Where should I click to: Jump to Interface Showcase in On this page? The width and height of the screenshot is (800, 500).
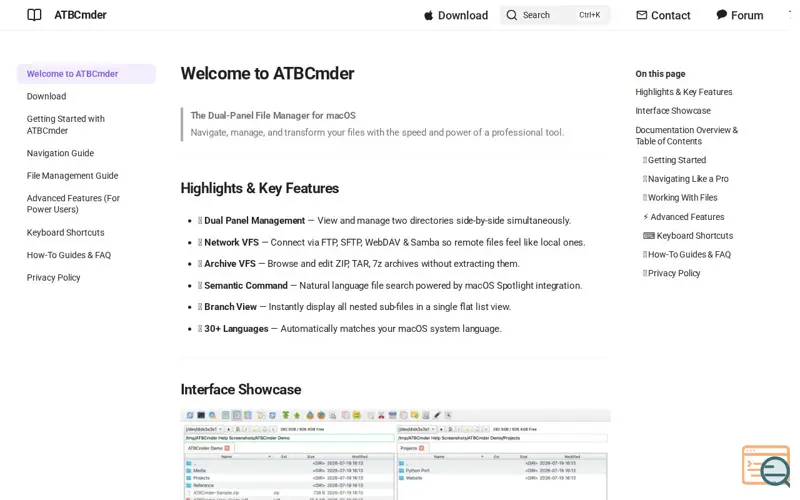pos(673,111)
